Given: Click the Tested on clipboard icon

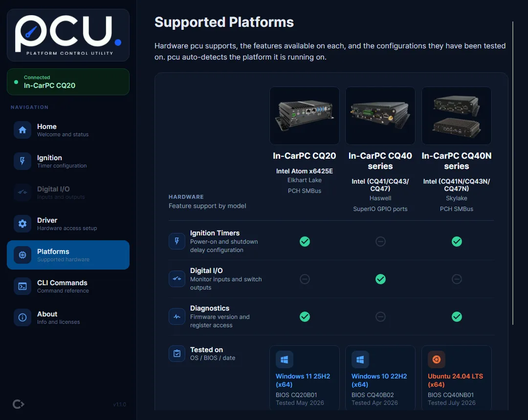Looking at the screenshot, I should (x=177, y=354).
